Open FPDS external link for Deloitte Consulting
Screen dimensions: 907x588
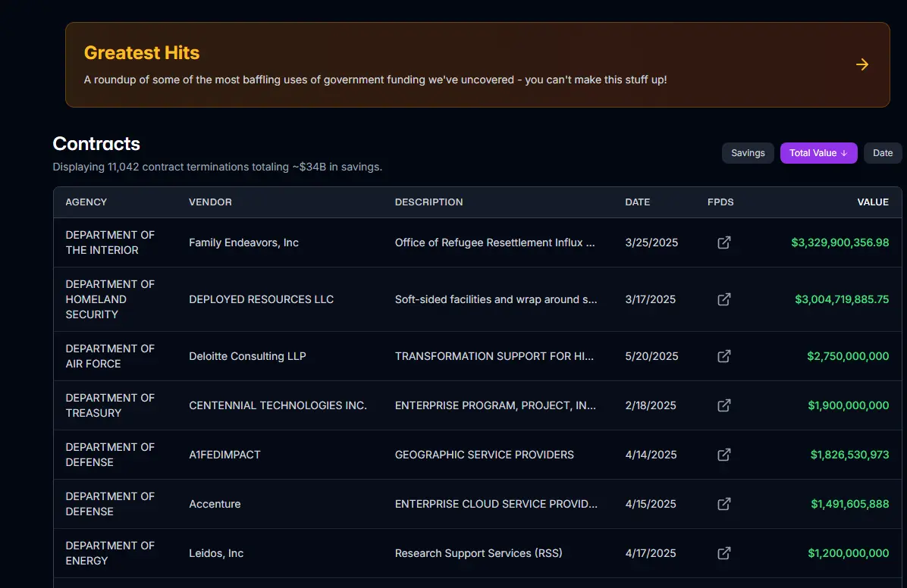[x=724, y=356]
